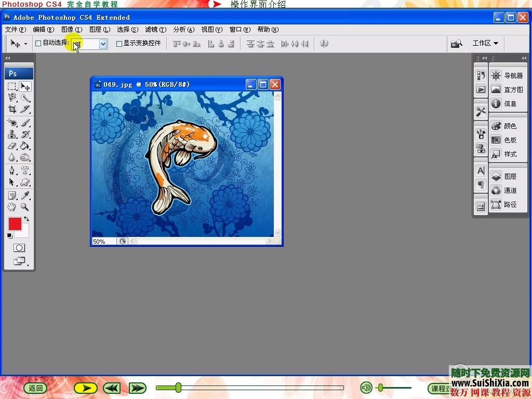Screen dimensions: 532x399
Task: Click the red foreground color swatch
Action: [x=16, y=223]
